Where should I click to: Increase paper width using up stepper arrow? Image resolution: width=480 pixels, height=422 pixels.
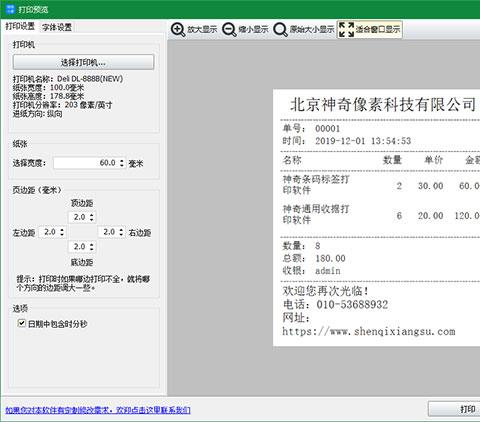click(x=122, y=160)
